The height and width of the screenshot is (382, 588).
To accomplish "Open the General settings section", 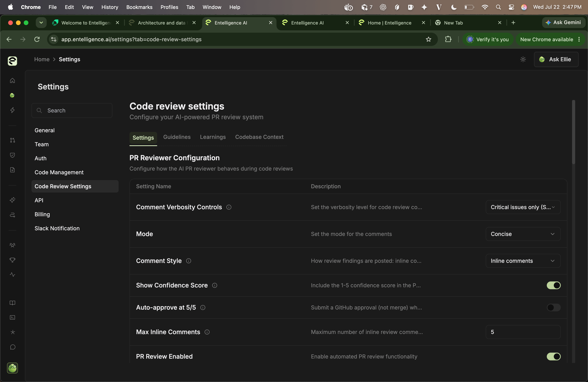I will tap(45, 130).
